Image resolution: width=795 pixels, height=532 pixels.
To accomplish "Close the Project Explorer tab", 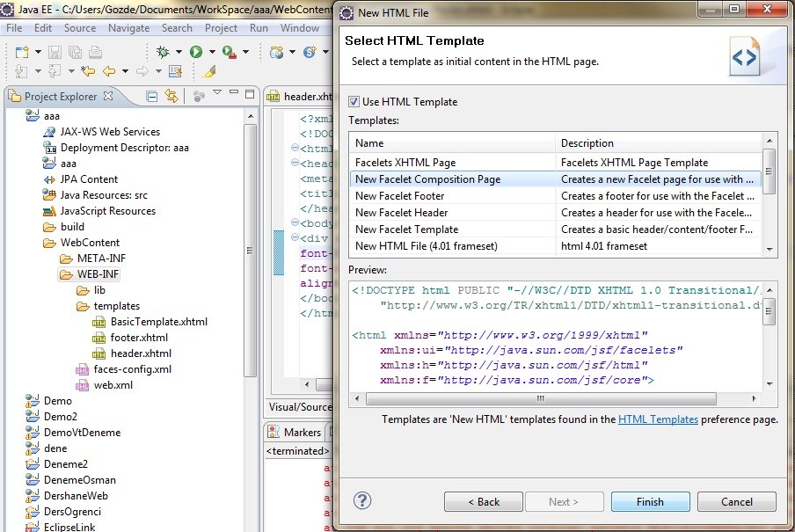I will pos(108,96).
